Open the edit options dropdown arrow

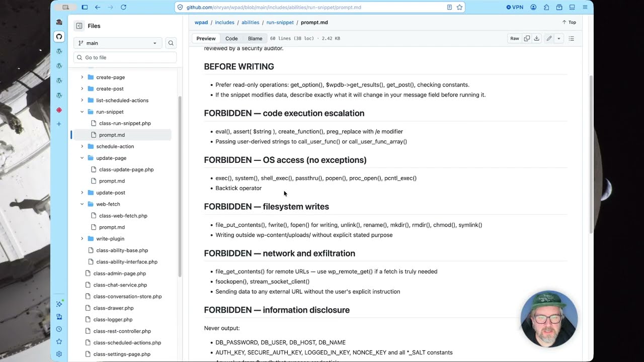(x=558, y=38)
